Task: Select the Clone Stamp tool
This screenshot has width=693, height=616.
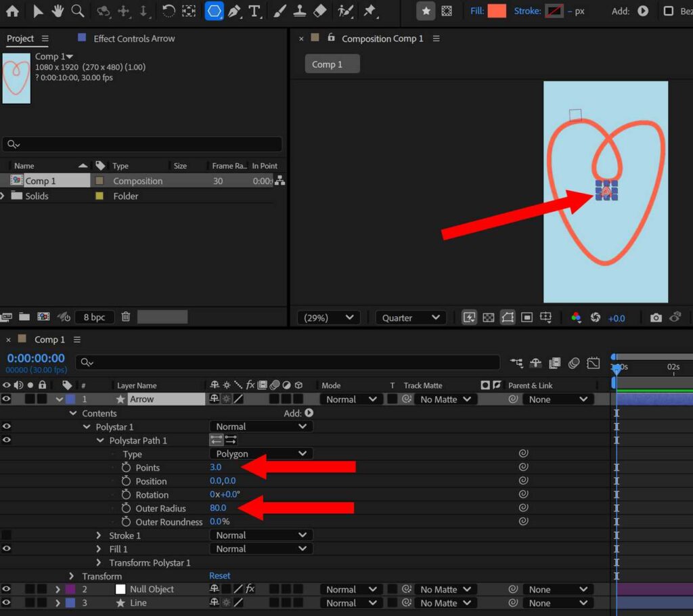Action: 300,11
